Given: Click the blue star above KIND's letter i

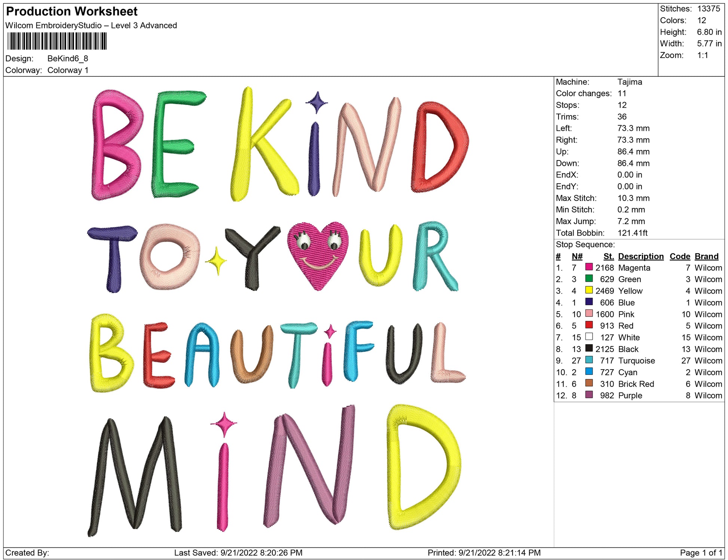Looking at the screenshot, I should (316, 102).
